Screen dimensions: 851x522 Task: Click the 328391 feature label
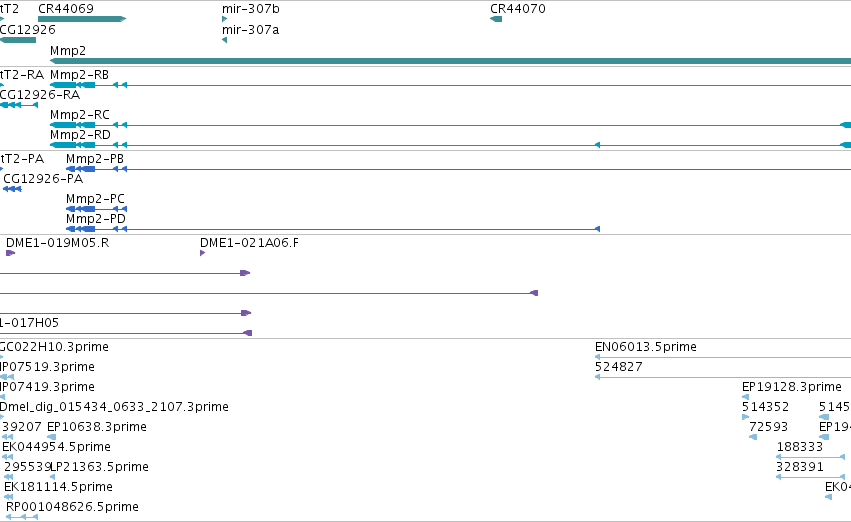click(x=800, y=467)
